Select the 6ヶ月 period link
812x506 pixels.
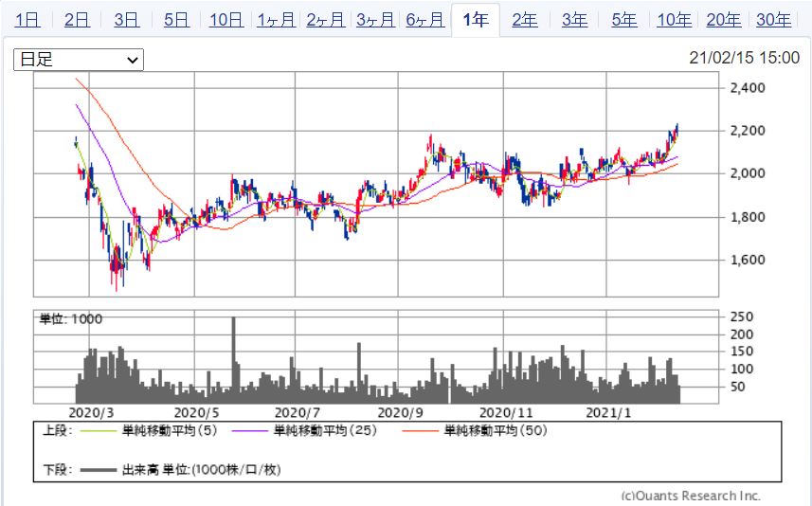point(425,20)
